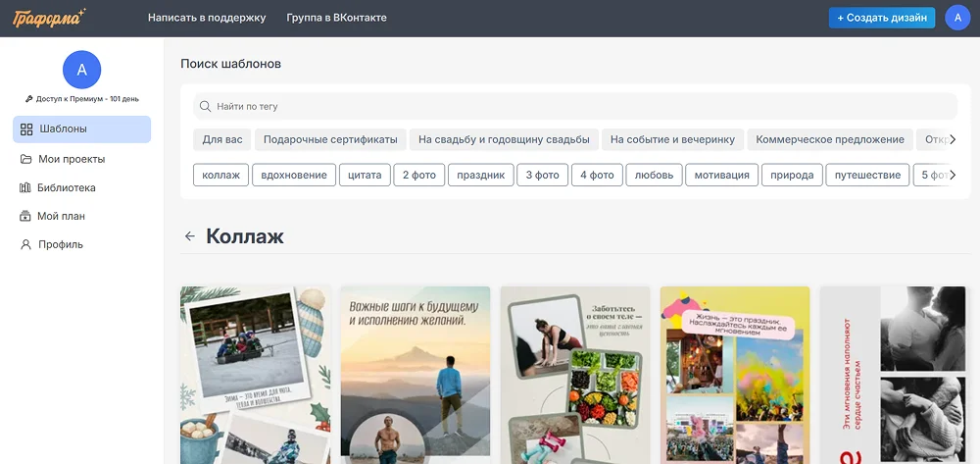
Task: Click the Коллаж page heading
Action: pos(245,235)
